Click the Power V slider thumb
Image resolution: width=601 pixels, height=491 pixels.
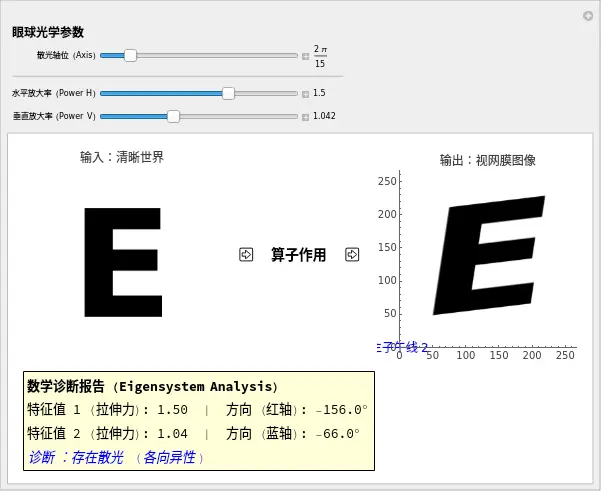coord(173,116)
